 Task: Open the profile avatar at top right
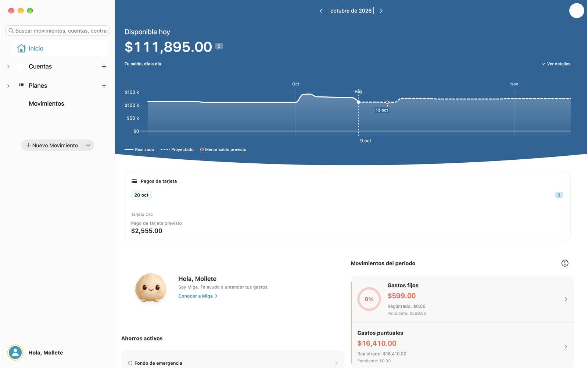coord(577,10)
